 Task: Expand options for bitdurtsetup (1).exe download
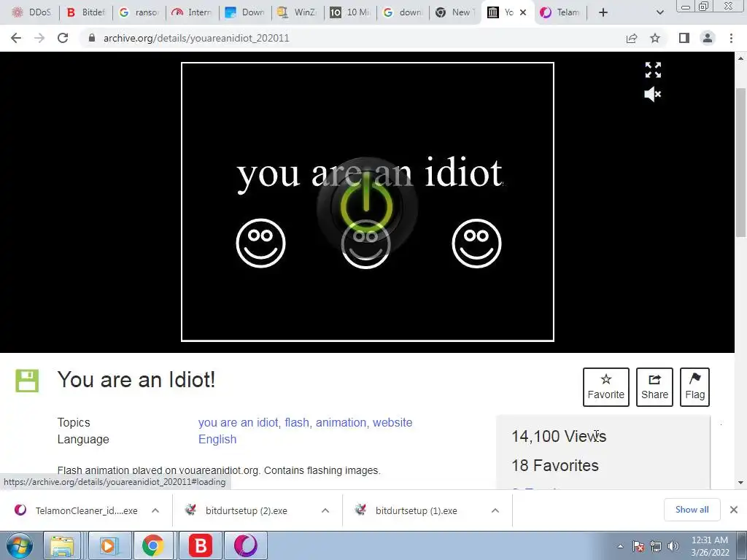click(x=495, y=510)
